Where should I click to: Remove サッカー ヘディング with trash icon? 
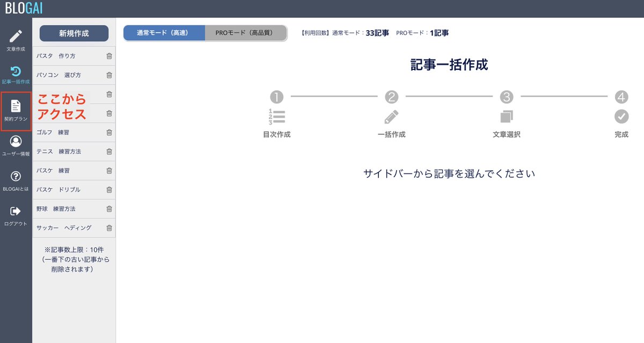[x=109, y=228]
